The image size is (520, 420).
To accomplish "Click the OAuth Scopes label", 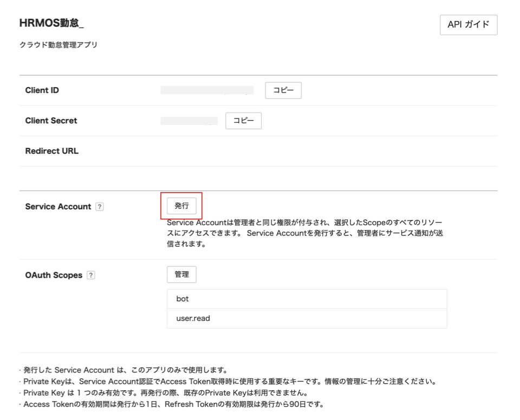I will click(54, 275).
